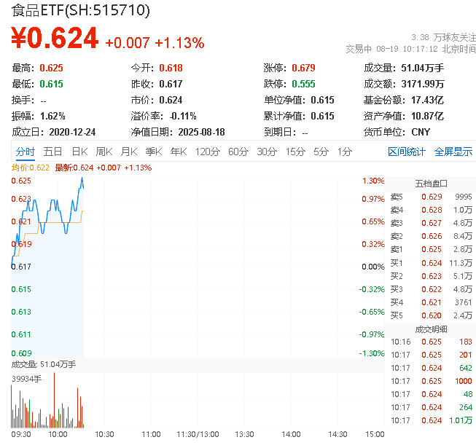
Task: Select the 卖3 row at 0.627
Action: point(431,223)
